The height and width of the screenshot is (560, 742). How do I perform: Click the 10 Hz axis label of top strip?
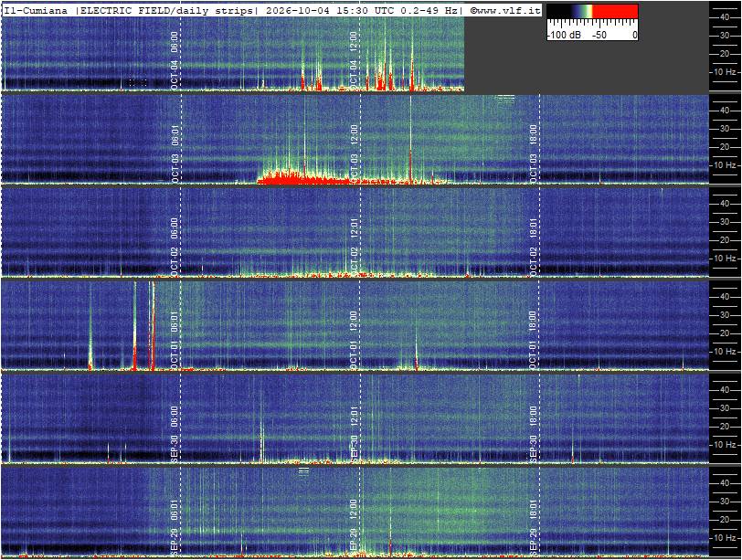click(x=725, y=72)
